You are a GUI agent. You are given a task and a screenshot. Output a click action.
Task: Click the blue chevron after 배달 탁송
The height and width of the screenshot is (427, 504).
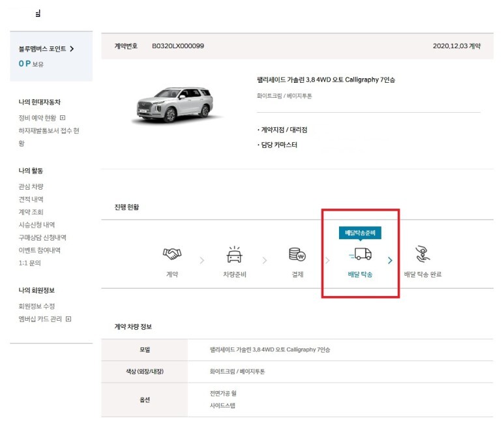click(390, 260)
